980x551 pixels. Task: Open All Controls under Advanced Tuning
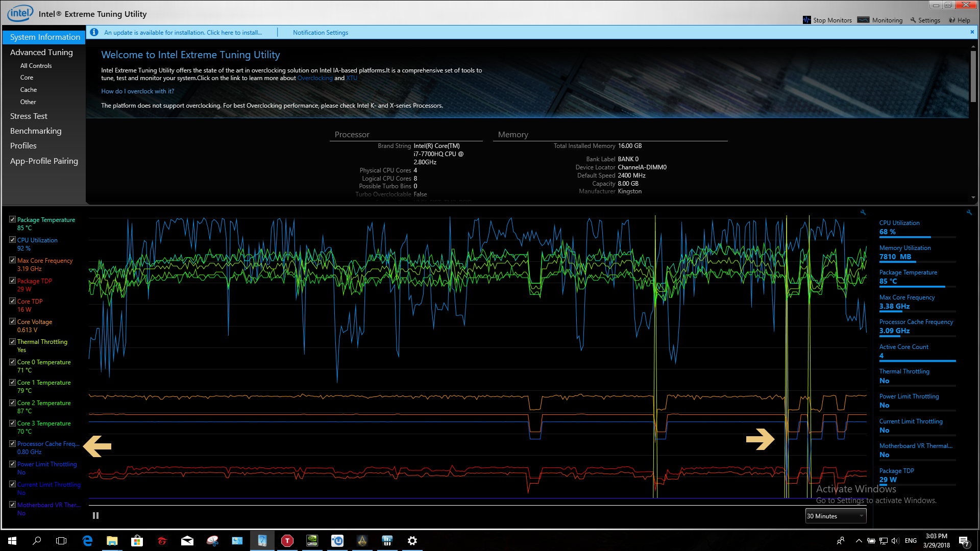pos(36,66)
